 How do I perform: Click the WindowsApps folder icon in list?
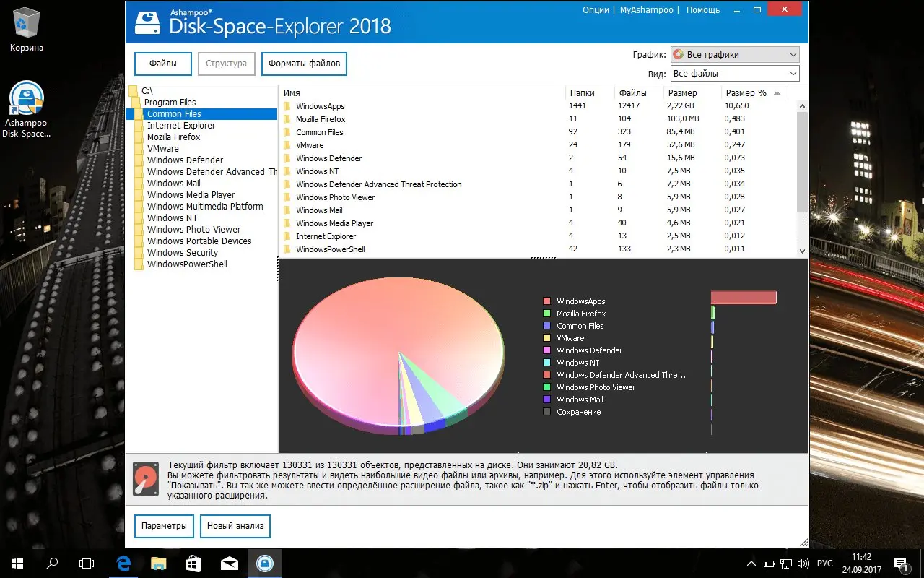(287, 106)
